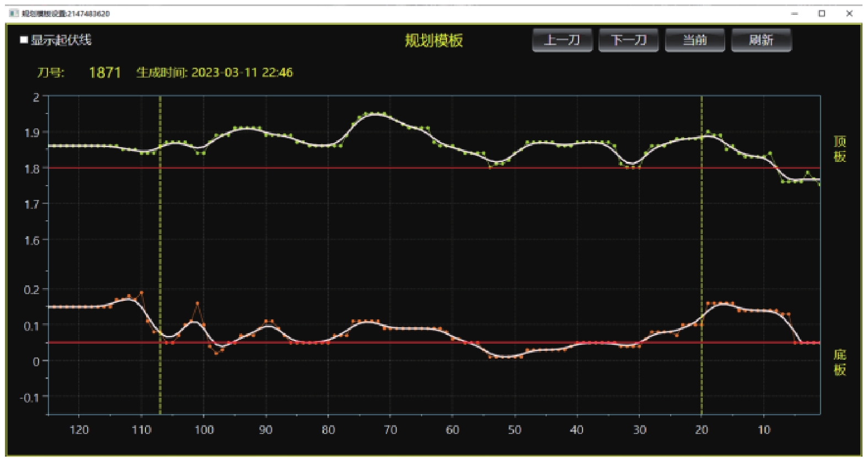Close the planning template window
868x461 pixels.
pos(849,14)
